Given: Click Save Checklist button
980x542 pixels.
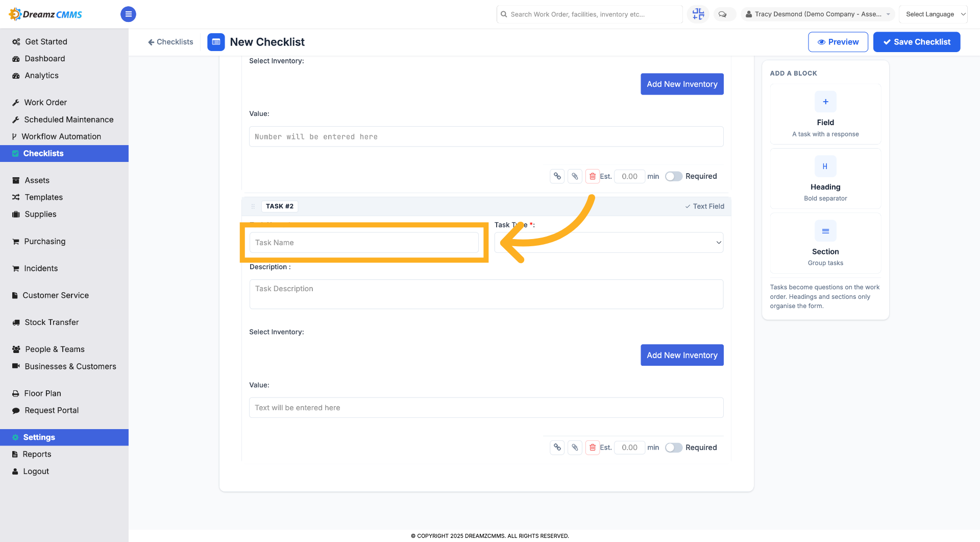Looking at the screenshot, I should click(x=917, y=42).
